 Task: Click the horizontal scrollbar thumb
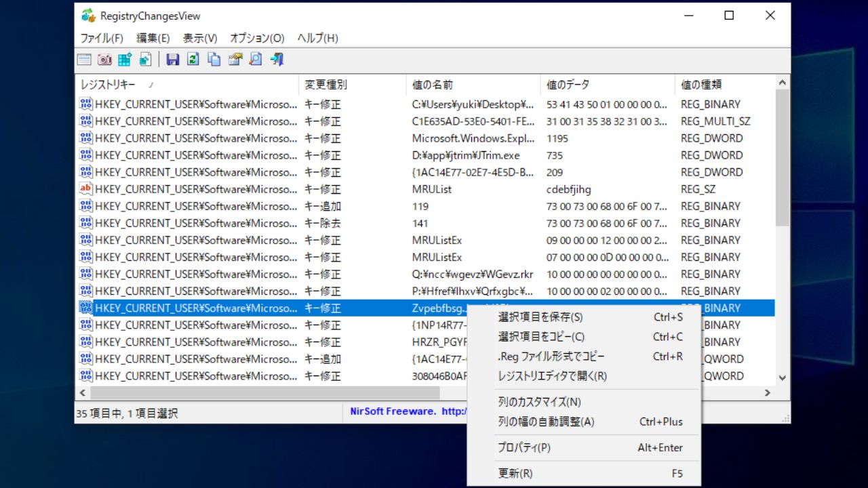(x=265, y=392)
